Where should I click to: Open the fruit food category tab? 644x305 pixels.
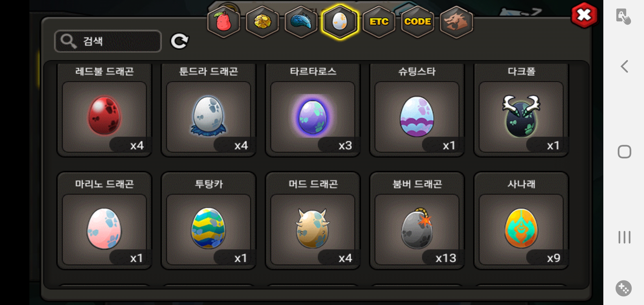click(224, 22)
